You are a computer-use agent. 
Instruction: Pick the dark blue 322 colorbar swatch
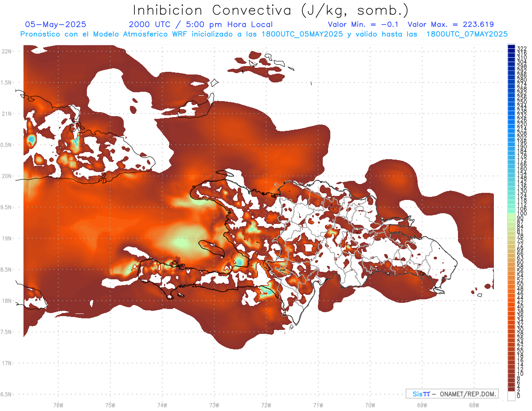pos(511,47)
